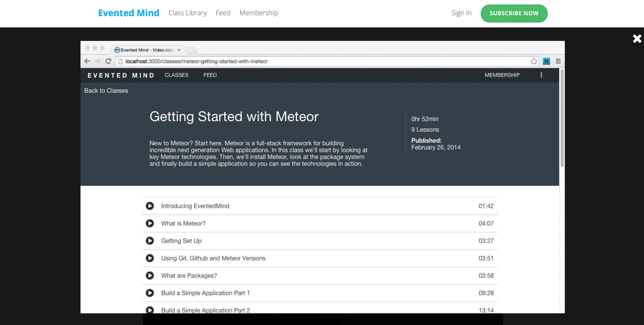Play the What is Meteor? video
644x325 pixels.
coord(150,223)
